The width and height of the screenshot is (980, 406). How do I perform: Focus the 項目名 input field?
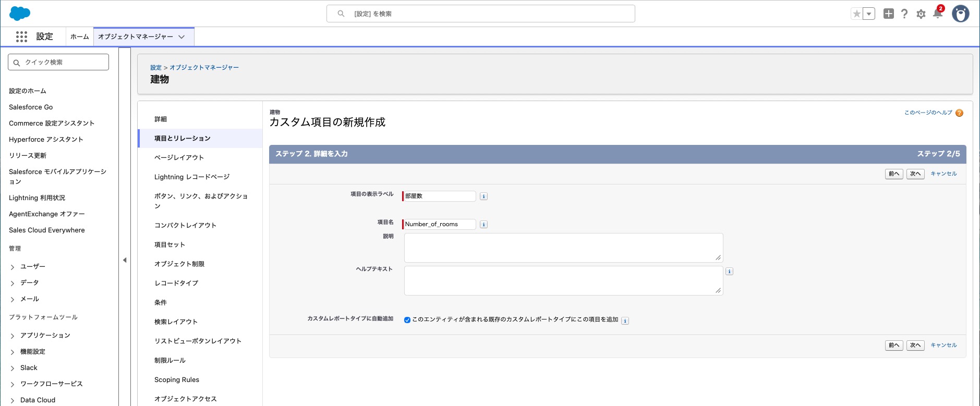(x=439, y=224)
